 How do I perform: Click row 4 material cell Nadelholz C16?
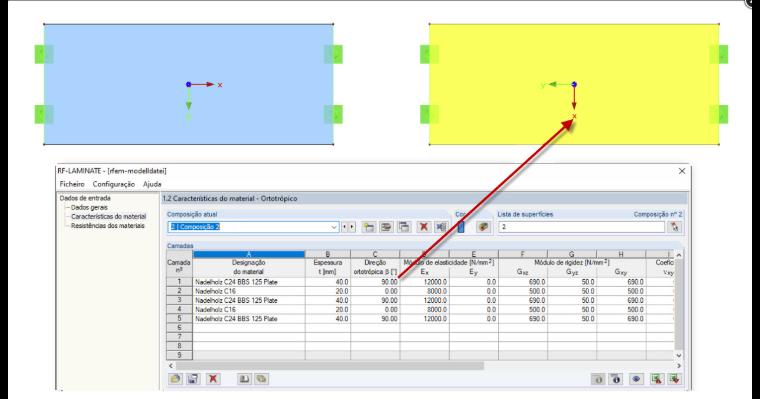(x=249, y=309)
